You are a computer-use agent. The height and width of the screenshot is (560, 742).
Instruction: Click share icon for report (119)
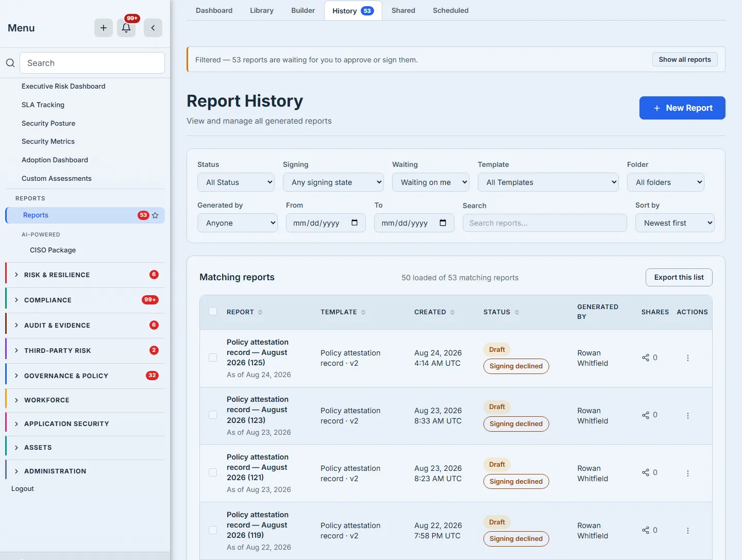pyautogui.click(x=646, y=530)
